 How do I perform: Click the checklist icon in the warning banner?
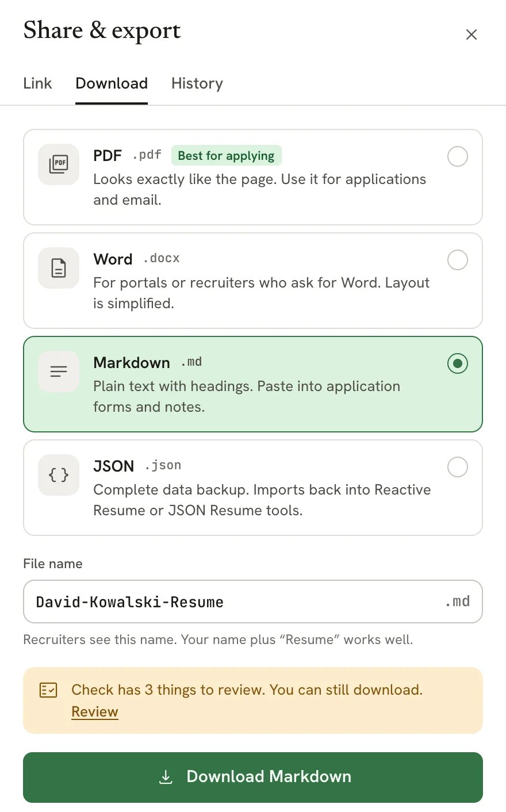[x=48, y=690]
